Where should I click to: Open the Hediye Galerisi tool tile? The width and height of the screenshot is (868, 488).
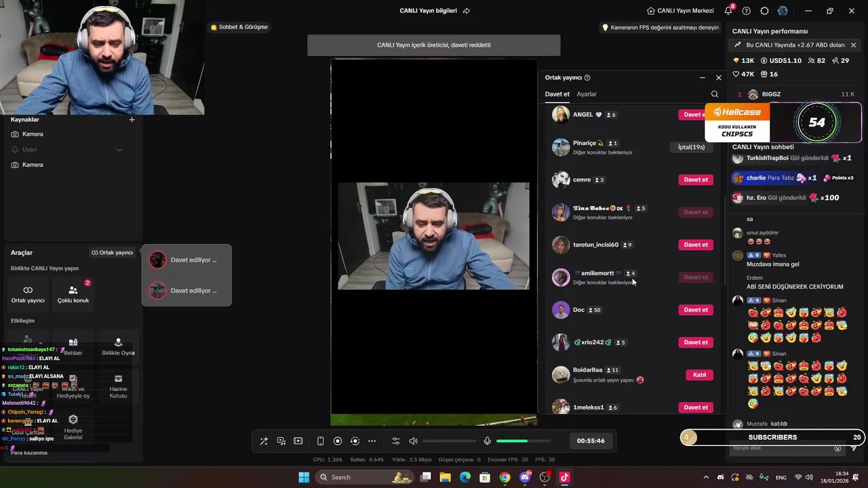click(x=73, y=427)
